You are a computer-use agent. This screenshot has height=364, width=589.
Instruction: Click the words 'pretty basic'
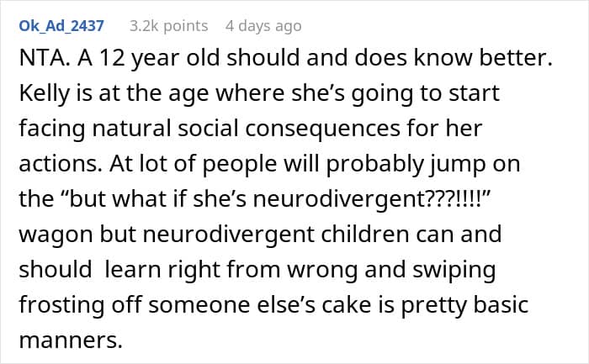coord(464,305)
